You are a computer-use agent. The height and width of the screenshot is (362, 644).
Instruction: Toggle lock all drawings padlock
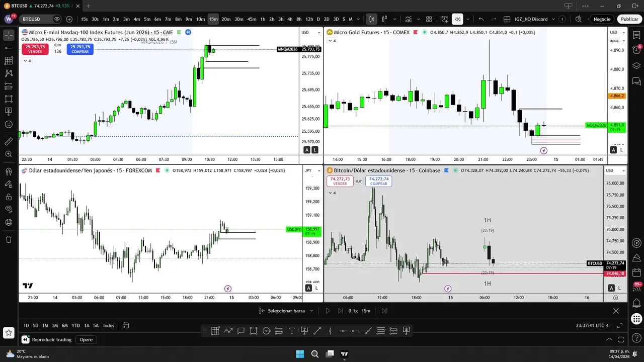point(9,197)
